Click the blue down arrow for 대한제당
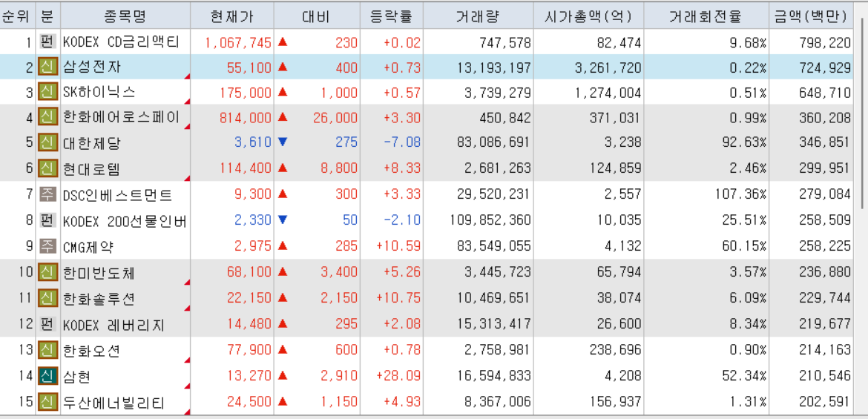 tap(283, 143)
